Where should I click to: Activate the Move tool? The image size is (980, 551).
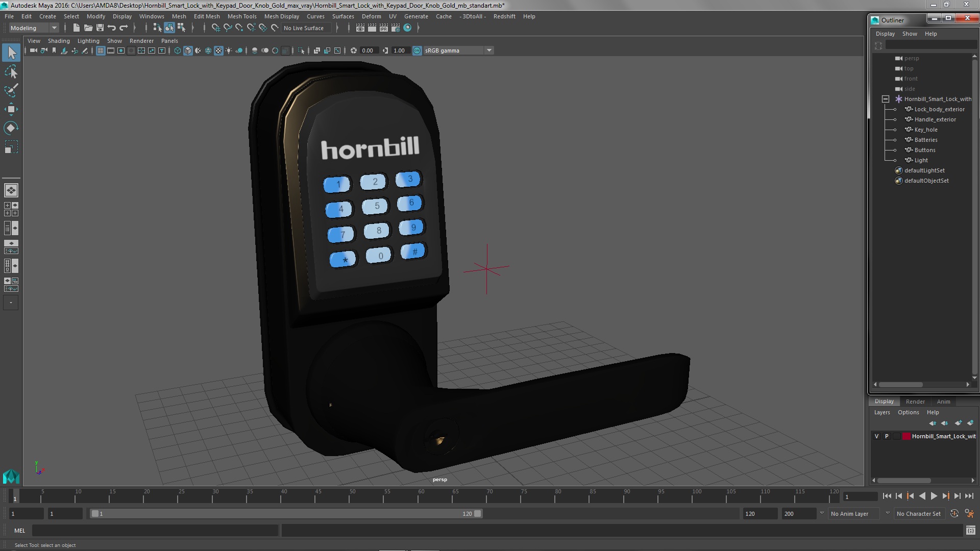pos(11,109)
